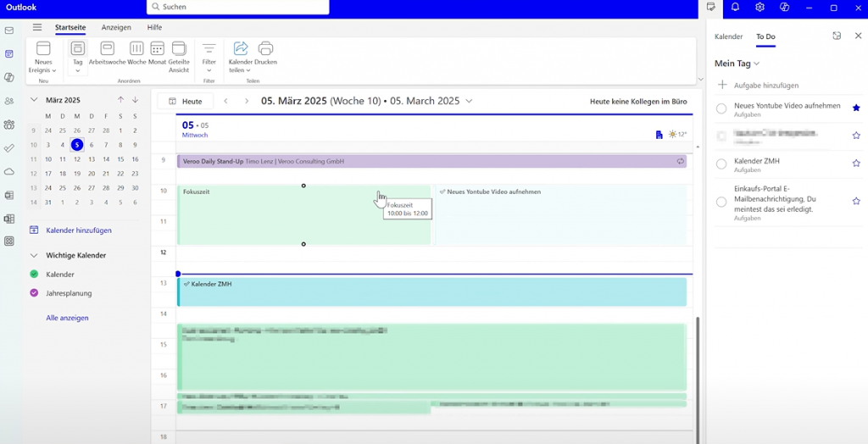Collapse the ribbon with chevron

tap(700, 80)
